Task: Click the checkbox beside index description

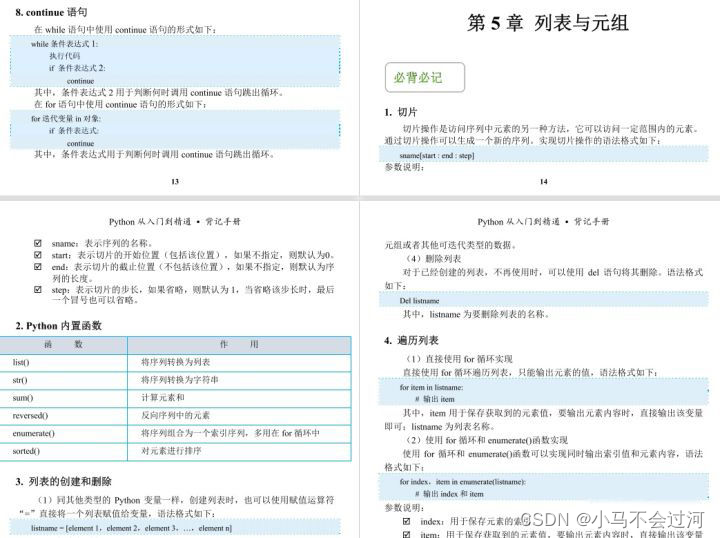Action: 406,521
